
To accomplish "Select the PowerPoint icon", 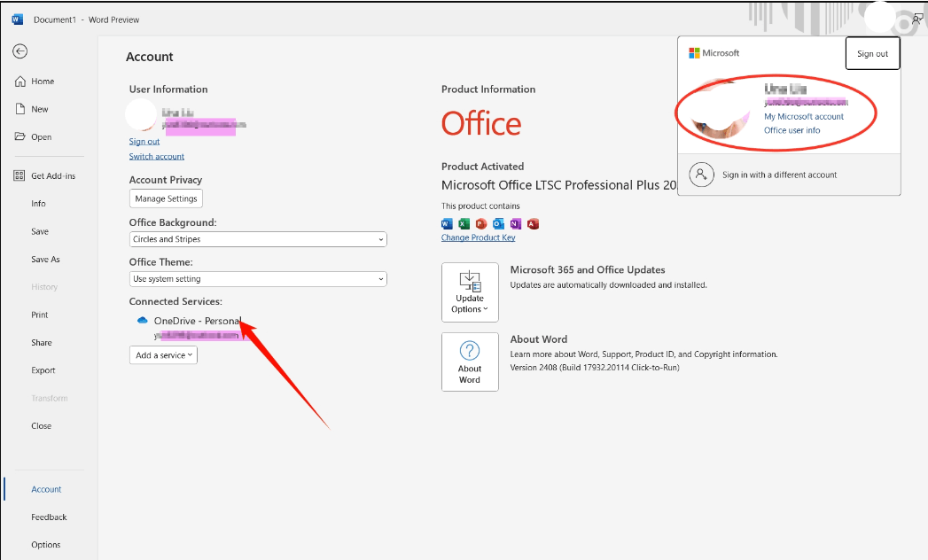I will (x=480, y=224).
